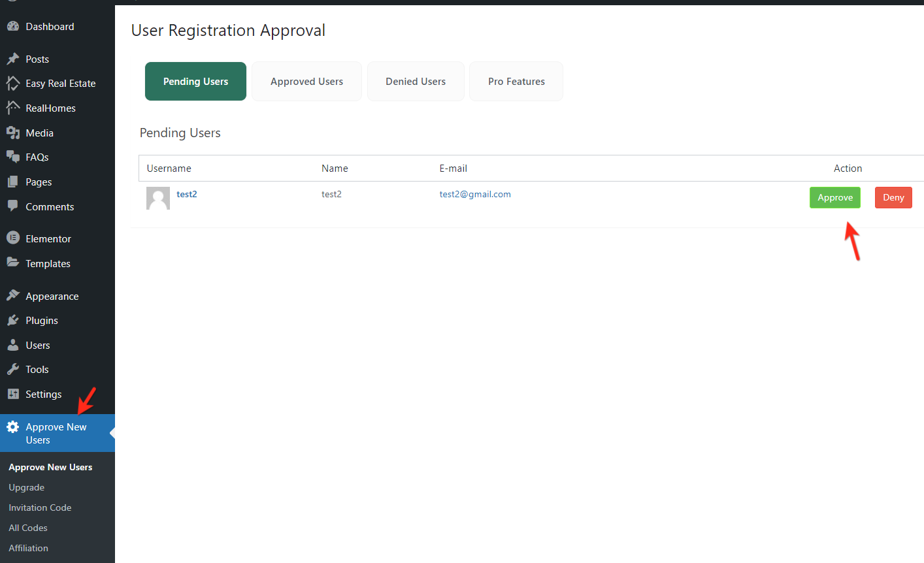Select the FAQs sidebar icon

click(x=14, y=157)
